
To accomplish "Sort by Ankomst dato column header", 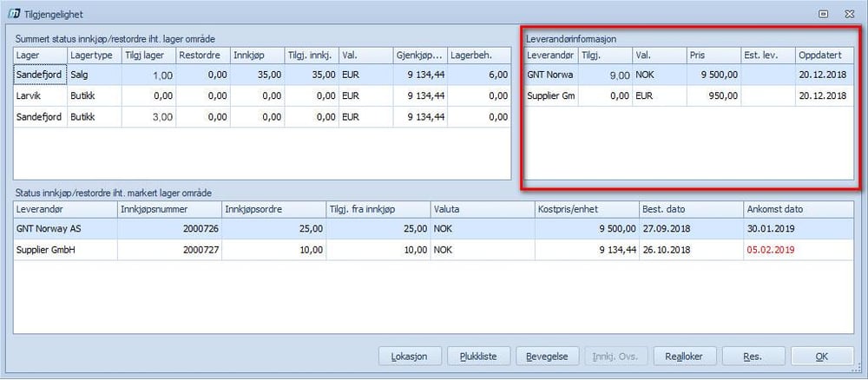I will point(798,209).
